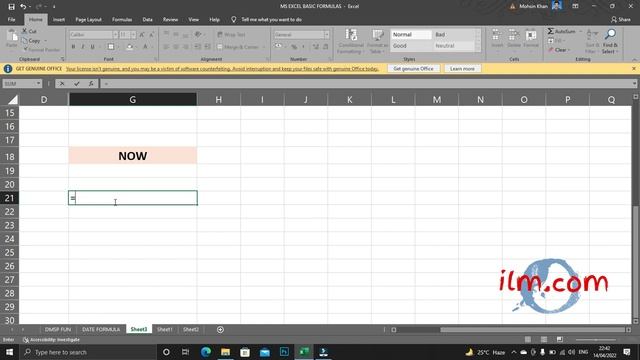Open Format as Table gallery
This screenshot has height=360, width=640.
[377, 41]
